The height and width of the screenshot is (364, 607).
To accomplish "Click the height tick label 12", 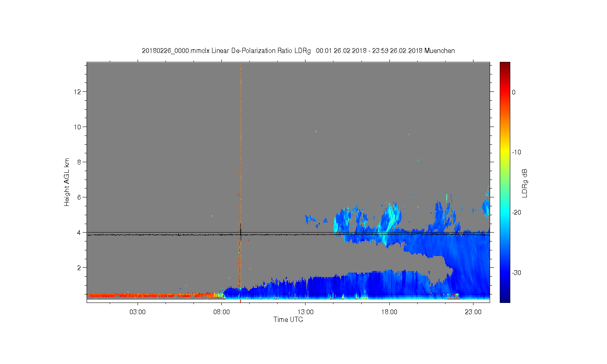I will (x=78, y=92).
